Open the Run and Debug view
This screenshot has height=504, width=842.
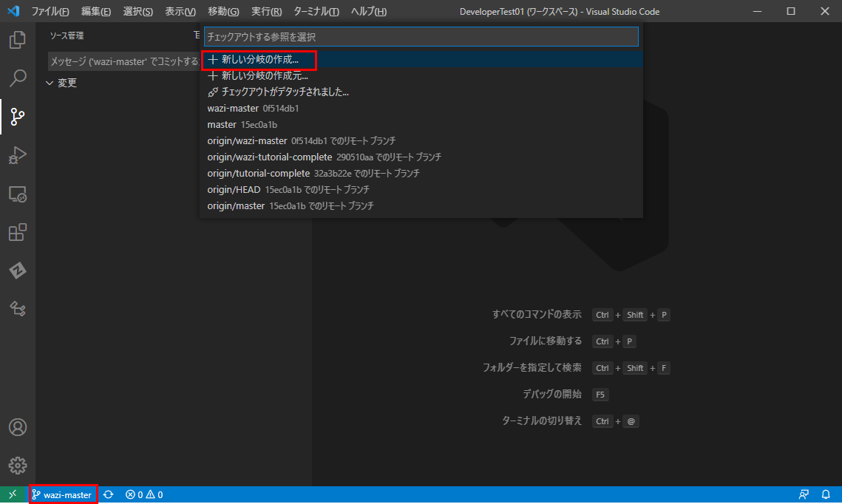[x=18, y=155]
